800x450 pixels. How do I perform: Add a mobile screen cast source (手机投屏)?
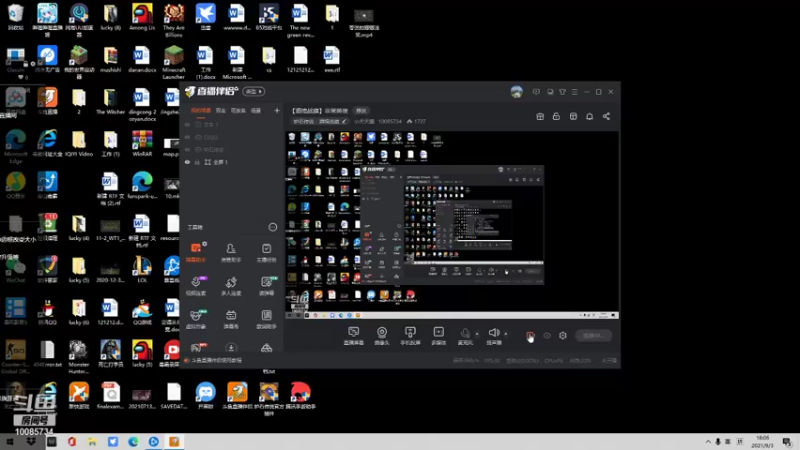point(410,336)
